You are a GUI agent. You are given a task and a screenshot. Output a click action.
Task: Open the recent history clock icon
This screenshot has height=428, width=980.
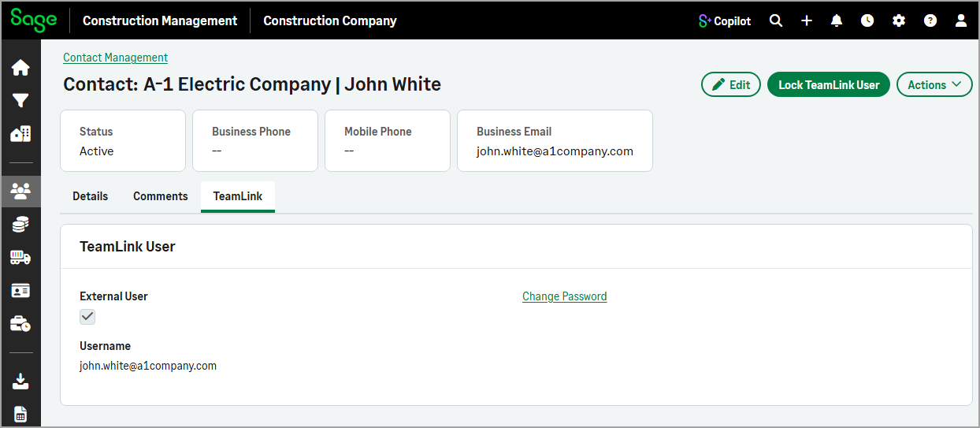pyautogui.click(x=867, y=21)
